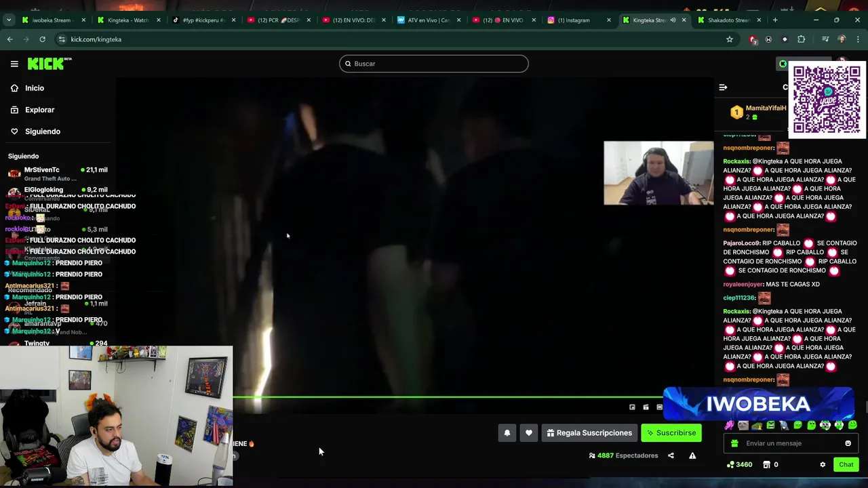Open chat settings gear

(x=823, y=465)
